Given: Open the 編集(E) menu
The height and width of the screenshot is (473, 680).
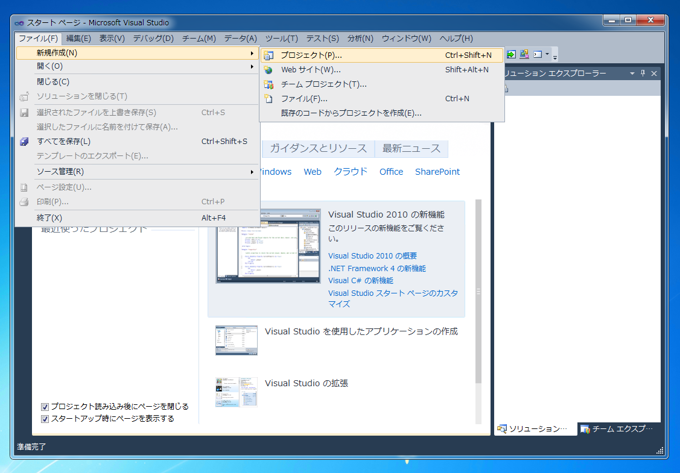Looking at the screenshot, I should pos(78,39).
